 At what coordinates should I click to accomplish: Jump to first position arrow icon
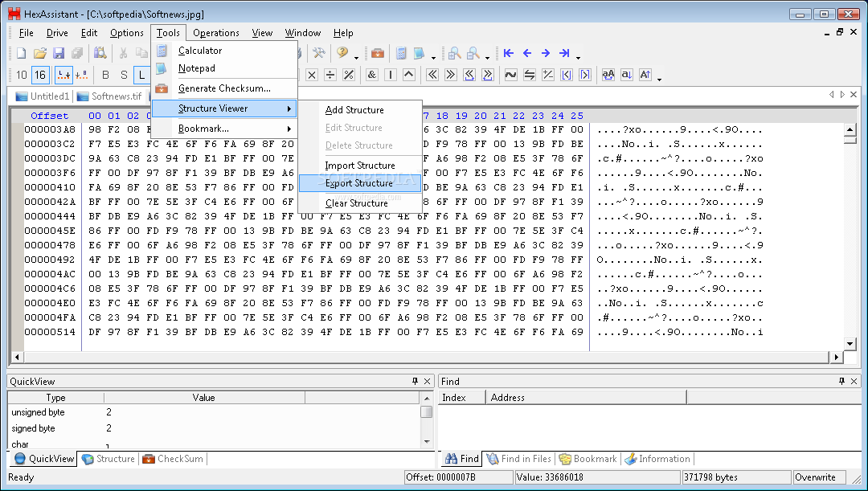(x=508, y=53)
